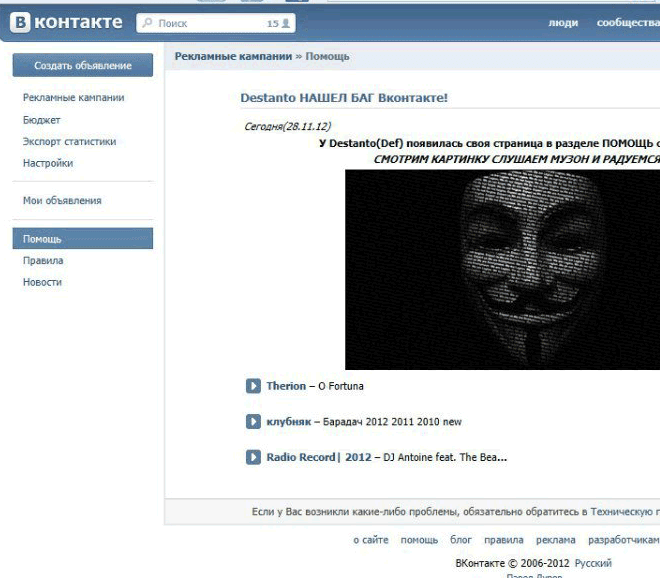Screen dimensions: 660x578
Task: Click the Radio Record| 2012 artist link
Action: coord(319,457)
